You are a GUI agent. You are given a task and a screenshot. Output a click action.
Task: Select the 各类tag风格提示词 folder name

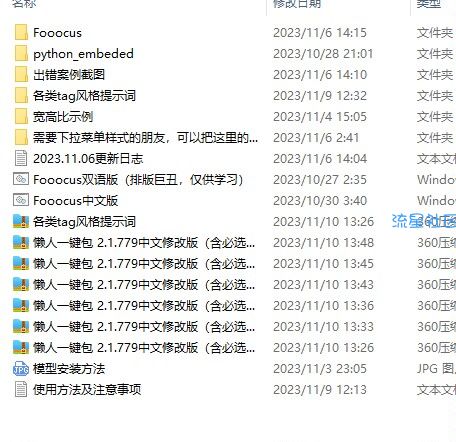pyautogui.click(x=84, y=96)
